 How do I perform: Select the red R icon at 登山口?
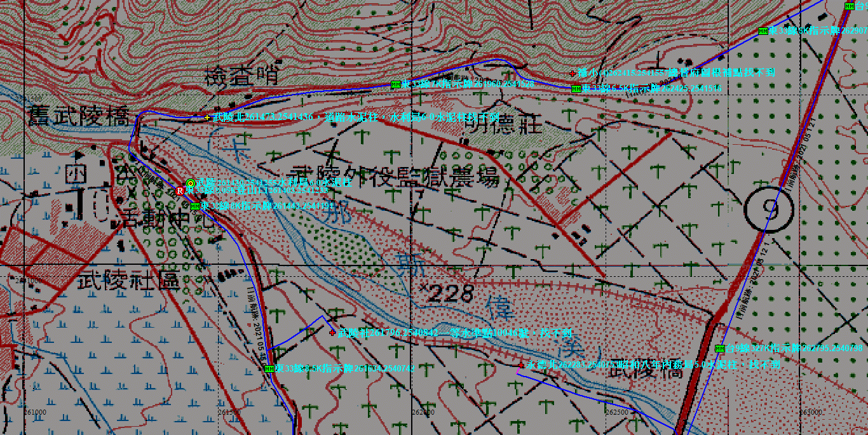point(180,191)
